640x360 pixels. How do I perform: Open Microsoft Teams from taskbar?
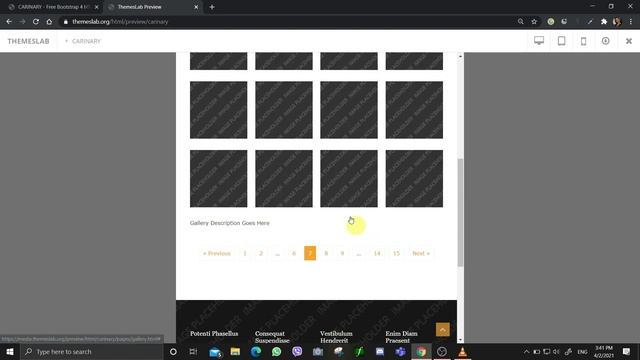(x=400, y=351)
